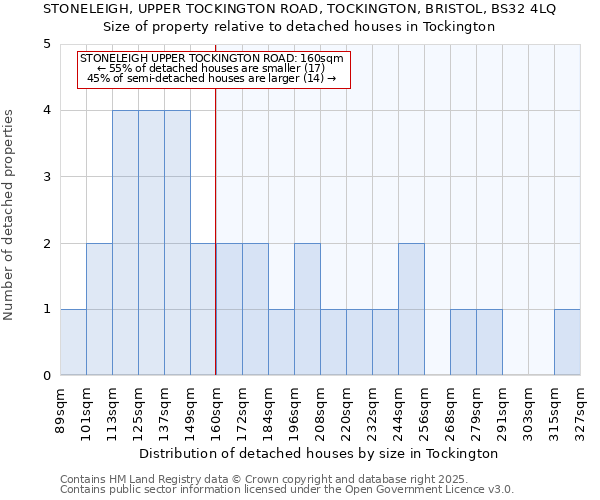Click the x-axis label '149sqm'
Viewport: 600px width, 500px height.
[x=190, y=414]
